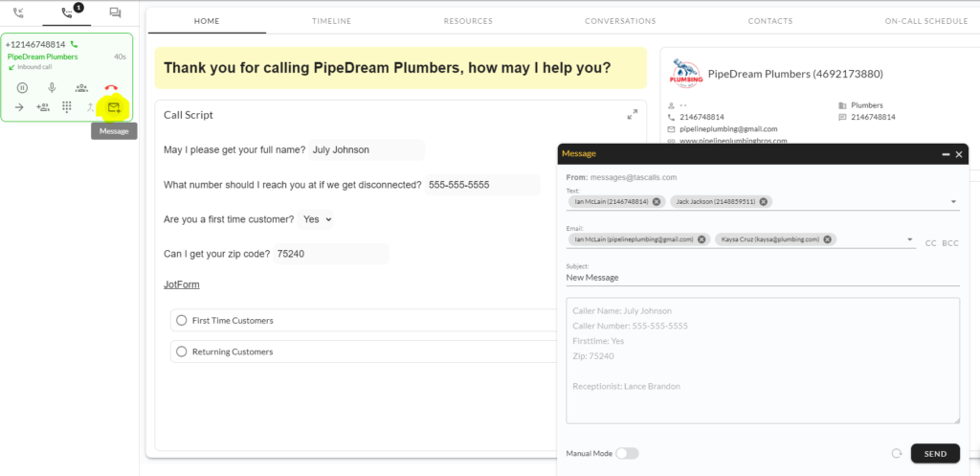
Task: Close the Message popup
Action: coord(959,154)
